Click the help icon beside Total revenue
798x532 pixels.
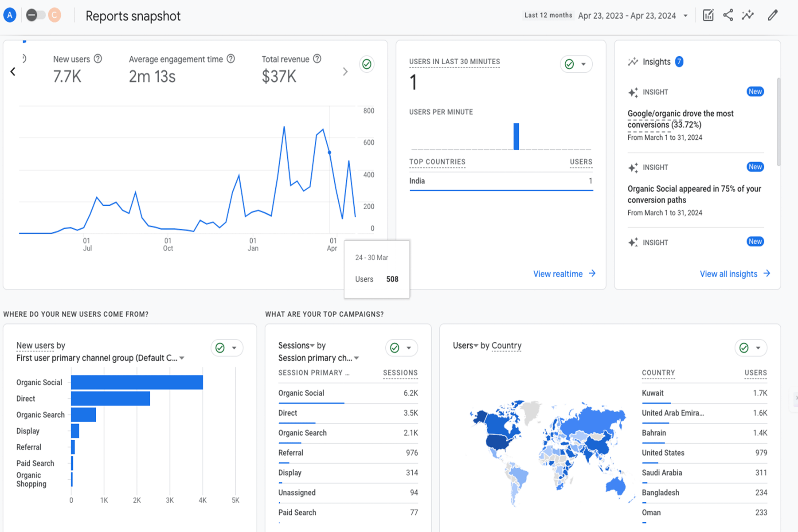317,59
